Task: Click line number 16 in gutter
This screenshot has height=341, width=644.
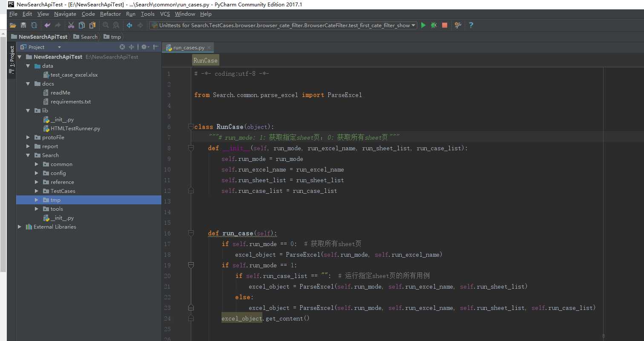Action: [x=167, y=233]
